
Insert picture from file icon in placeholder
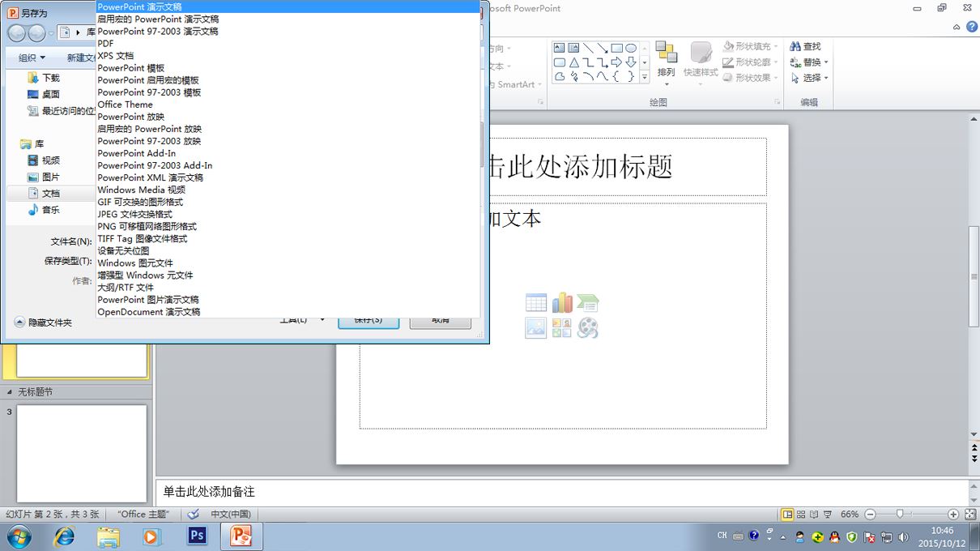click(x=536, y=327)
